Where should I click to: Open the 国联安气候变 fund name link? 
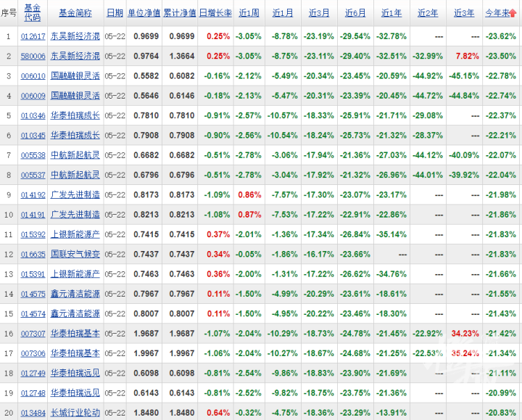(75, 254)
